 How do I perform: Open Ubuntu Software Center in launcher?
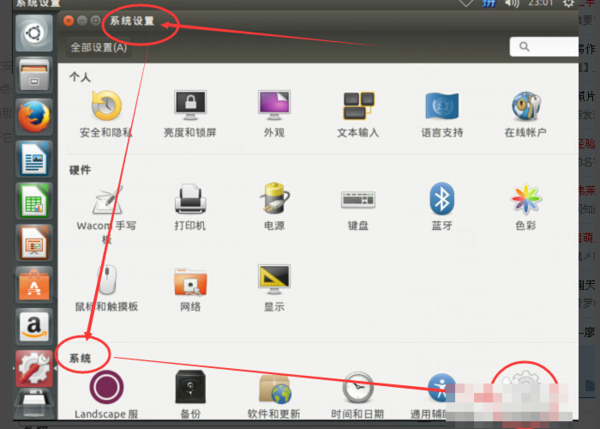[34, 285]
